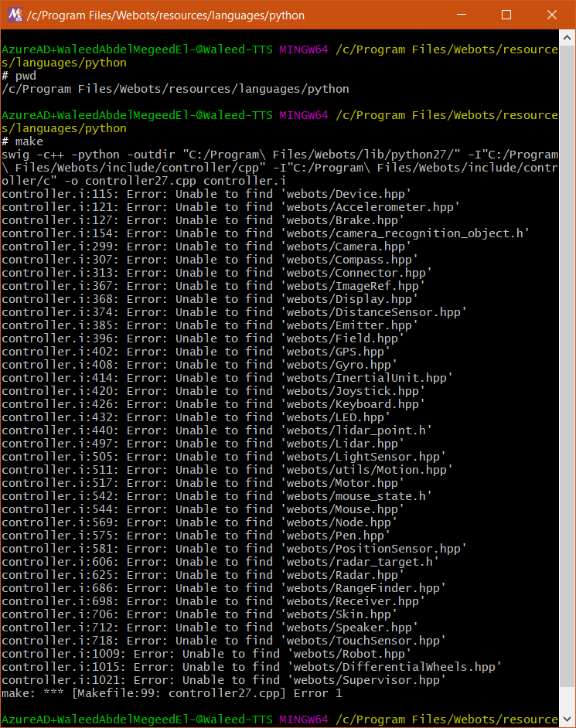
Task: Click the MSYS terminal icon in title bar
Action: (x=15, y=15)
